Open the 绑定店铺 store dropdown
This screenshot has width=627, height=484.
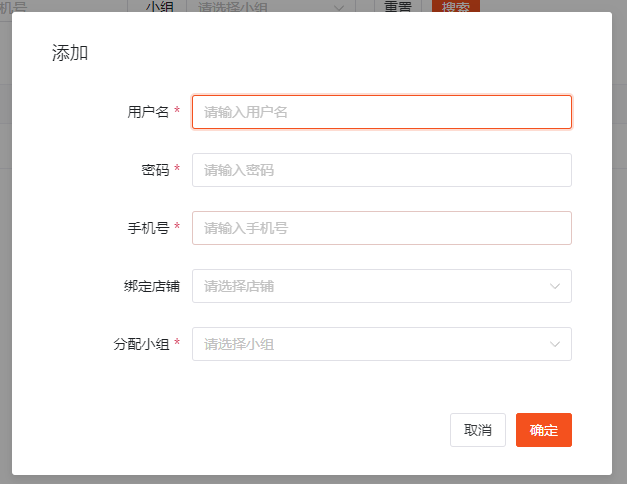pyautogui.click(x=370, y=286)
